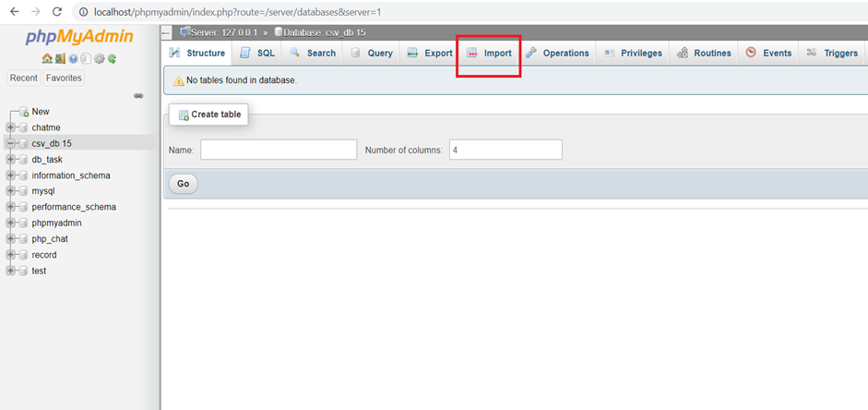Click the table Name input field
The width and height of the screenshot is (868, 410).
point(279,150)
